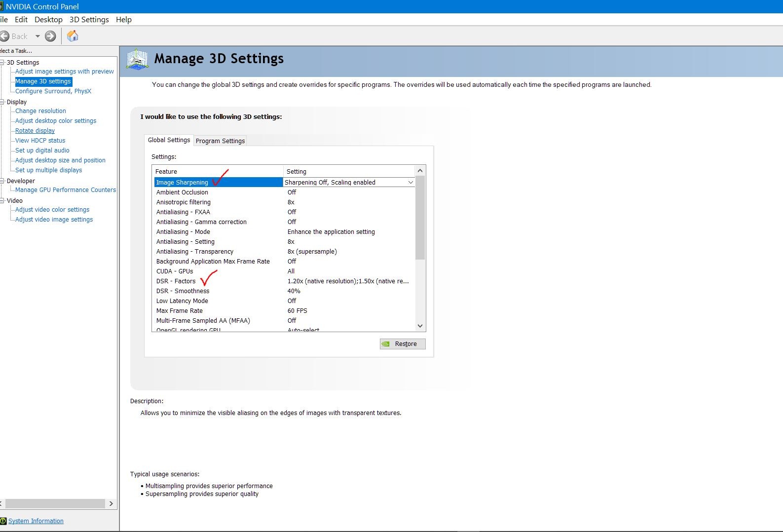The height and width of the screenshot is (532, 783).
Task: Open the Image Sharpening setting dropdown
Action: 410,183
